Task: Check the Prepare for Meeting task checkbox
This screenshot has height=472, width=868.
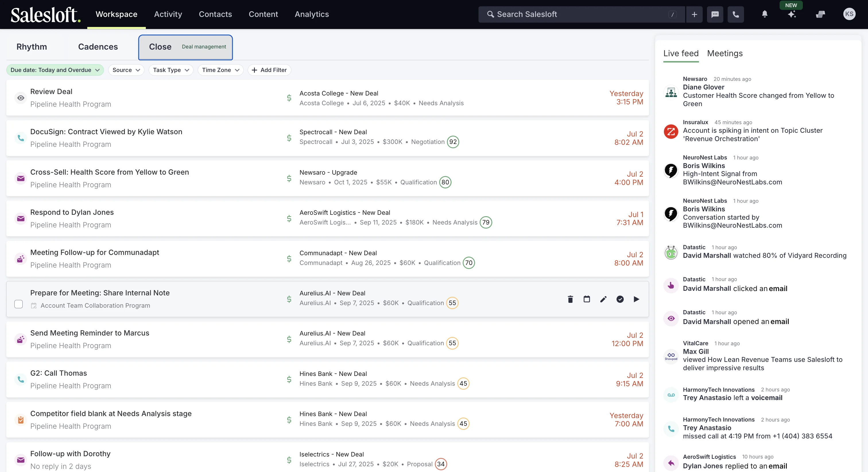Action: tap(19, 304)
